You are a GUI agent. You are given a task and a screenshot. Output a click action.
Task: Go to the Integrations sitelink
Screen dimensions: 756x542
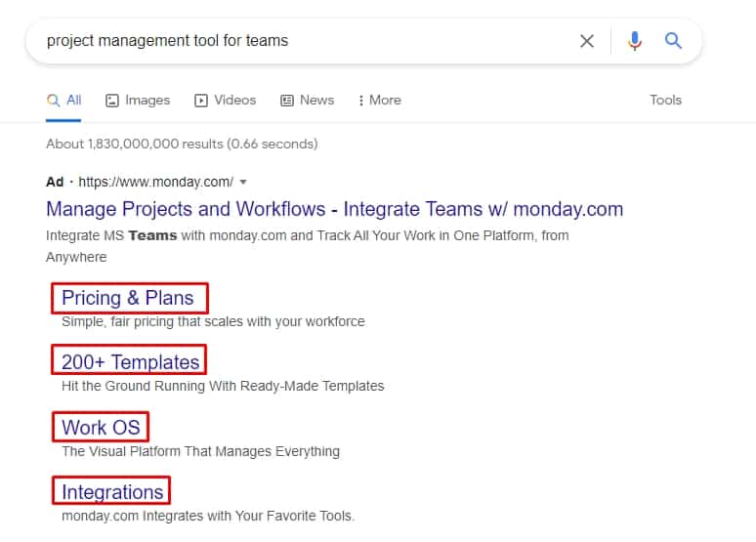click(112, 491)
